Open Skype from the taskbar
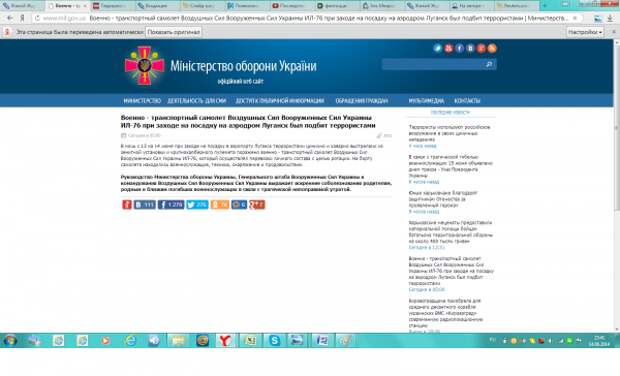This screenshot has height=376, width=620. click(x=274, y=340)
